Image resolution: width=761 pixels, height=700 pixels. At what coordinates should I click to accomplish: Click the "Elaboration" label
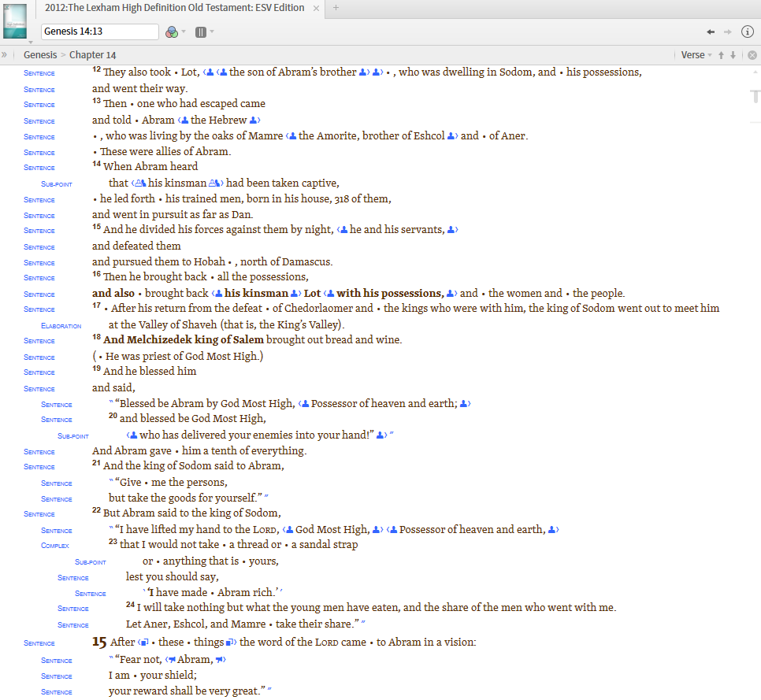point(61,326)
